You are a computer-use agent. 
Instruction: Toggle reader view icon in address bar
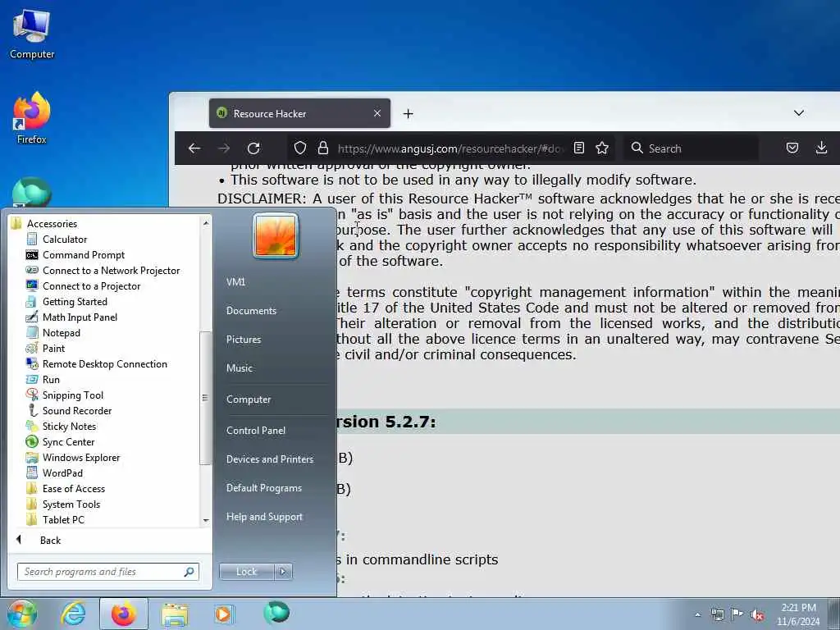pyautogui.click(x=579, y=148)
